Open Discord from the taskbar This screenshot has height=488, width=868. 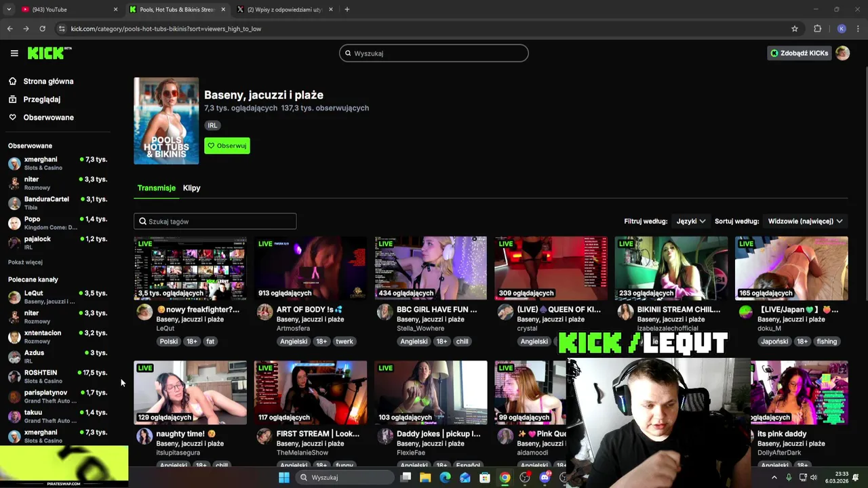[x=545, y=477]
